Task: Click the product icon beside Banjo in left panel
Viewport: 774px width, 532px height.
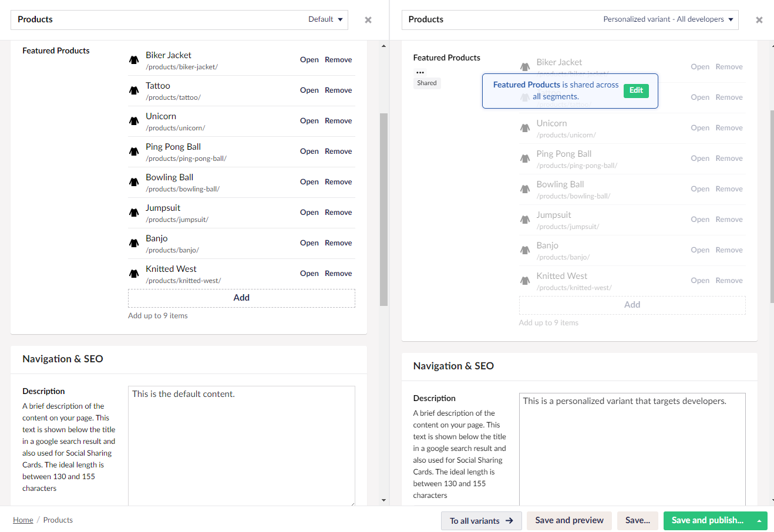Action: (x=134, y=243)
